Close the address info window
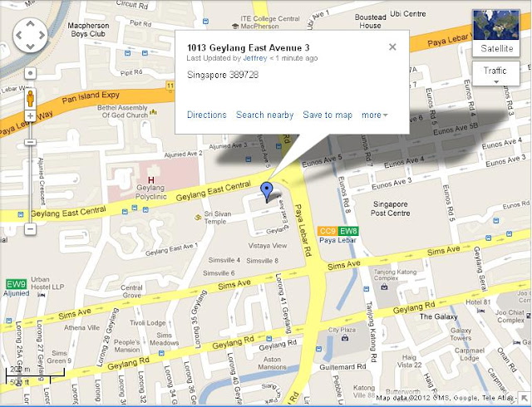The height and width of the screenshot is (407, 532). tap(392, 47)
